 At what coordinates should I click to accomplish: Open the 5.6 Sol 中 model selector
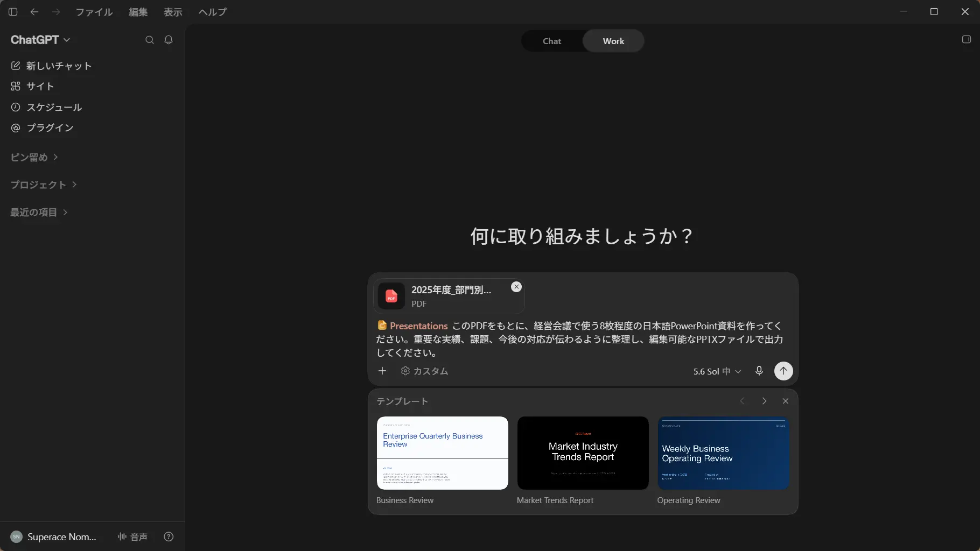717,371
